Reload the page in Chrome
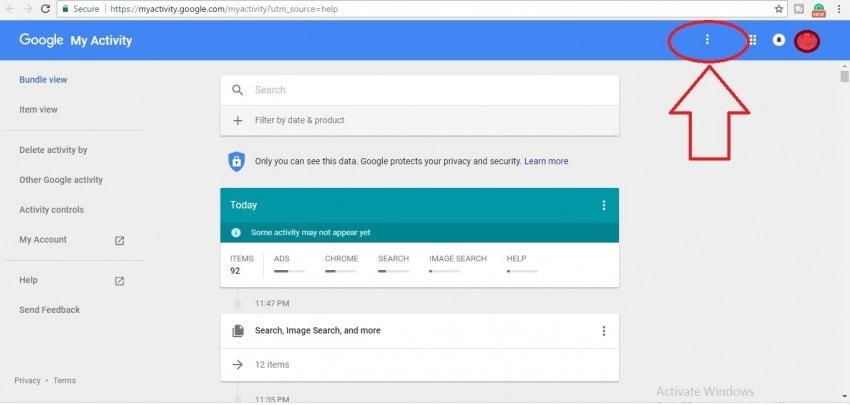The image size is (850, 405). click(x=46, y=8)
